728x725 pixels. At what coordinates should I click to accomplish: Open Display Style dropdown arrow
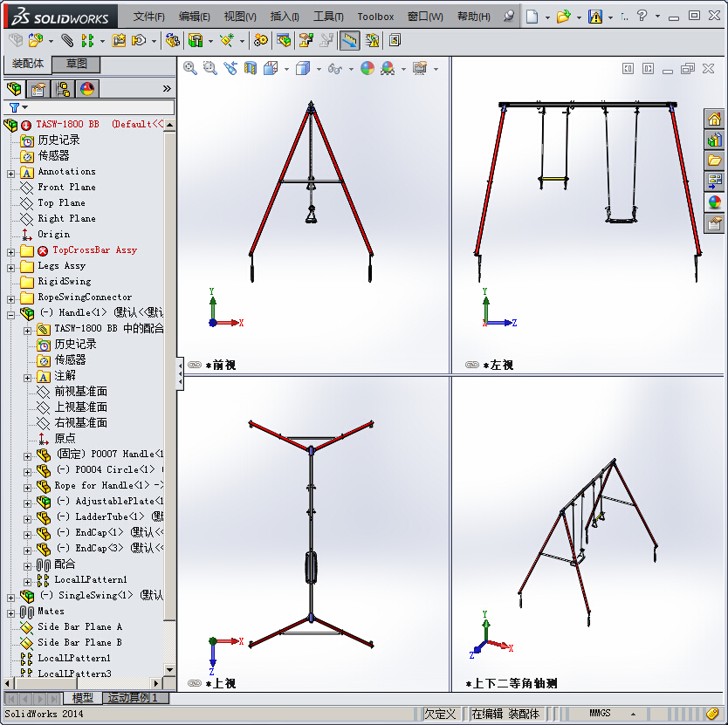[x=319, y=69]
